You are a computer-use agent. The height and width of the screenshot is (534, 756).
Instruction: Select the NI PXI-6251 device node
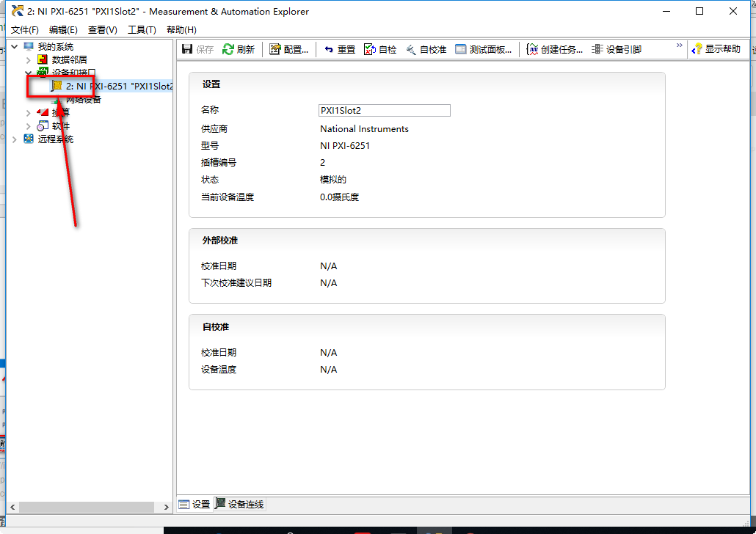click(110, 86)
